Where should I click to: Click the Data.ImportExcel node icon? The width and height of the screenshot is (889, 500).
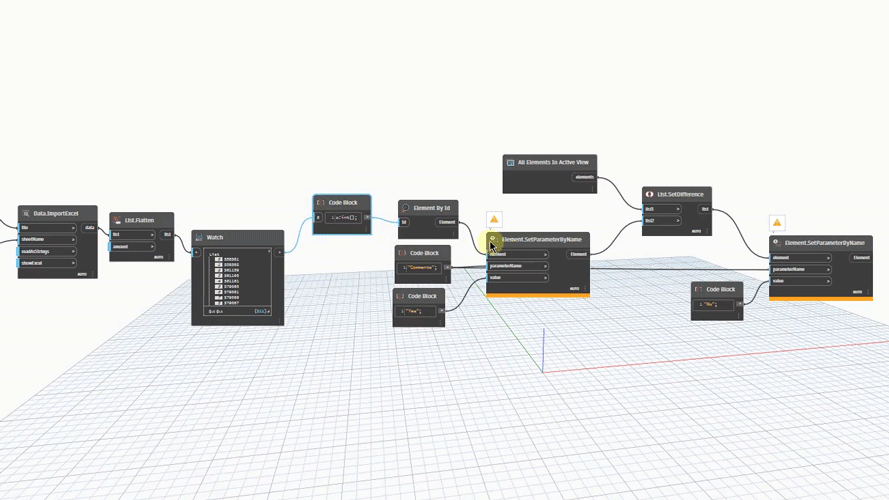(x=26, y=214)
